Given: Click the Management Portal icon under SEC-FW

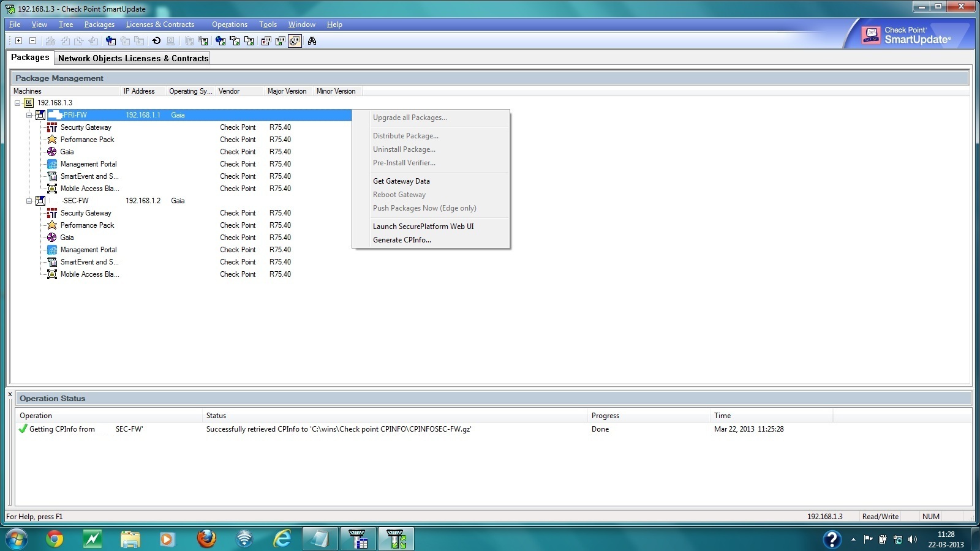Looking at the screenshot, I should [52, 250].
